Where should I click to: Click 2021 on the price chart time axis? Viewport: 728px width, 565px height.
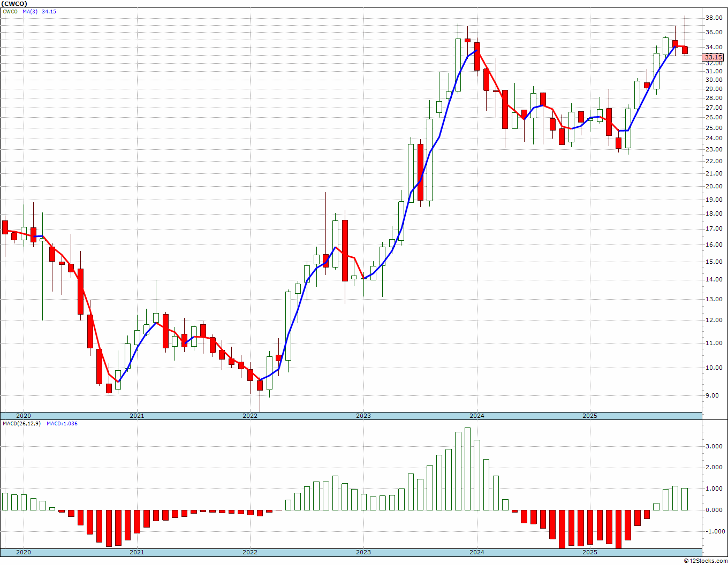coord(137,416)
